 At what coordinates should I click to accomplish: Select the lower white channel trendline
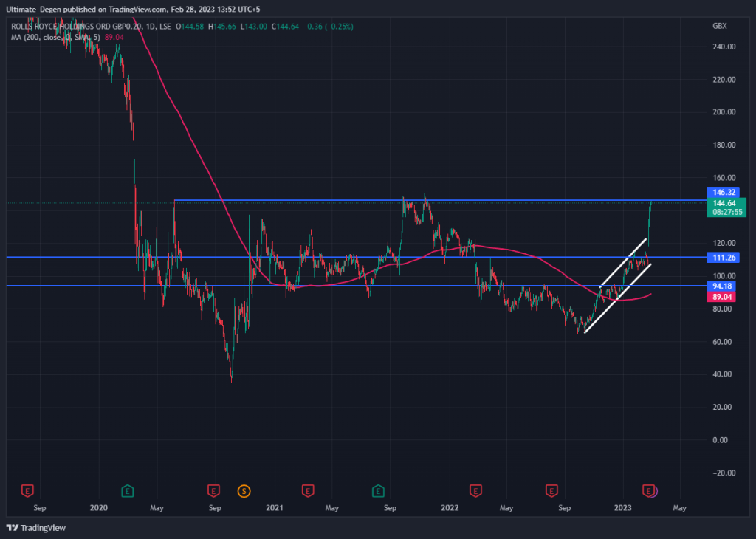[x=617, y=299]
